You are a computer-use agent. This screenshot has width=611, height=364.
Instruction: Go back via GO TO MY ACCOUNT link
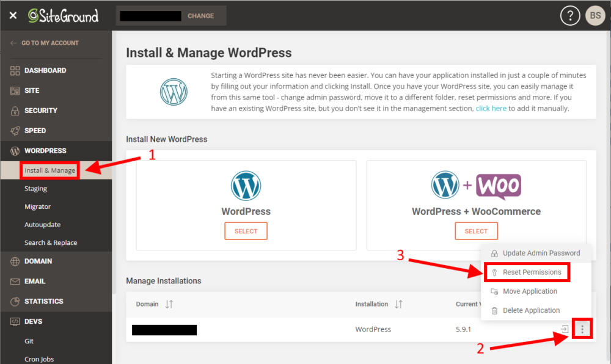[x=46, y=43]
